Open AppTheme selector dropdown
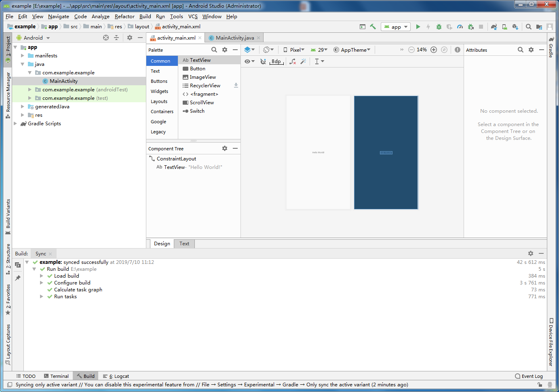559x392 pixels. [x=352, y=50]
